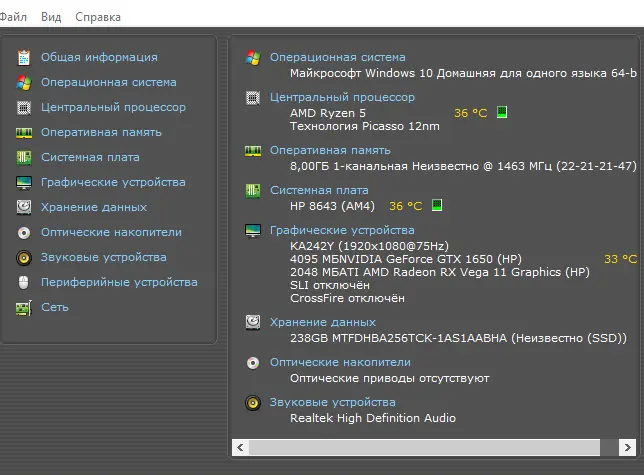The height and width of the screenshot is (475, 644).
Task: Select Общая информация in the sidebar
Action: point(99,57)
